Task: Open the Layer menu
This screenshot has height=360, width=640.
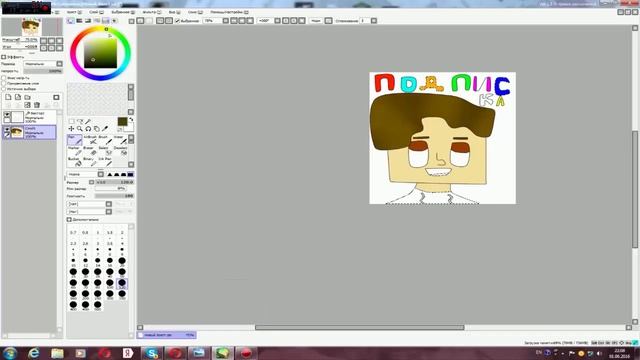Action: pyautogui.click(x=96, y=12)
